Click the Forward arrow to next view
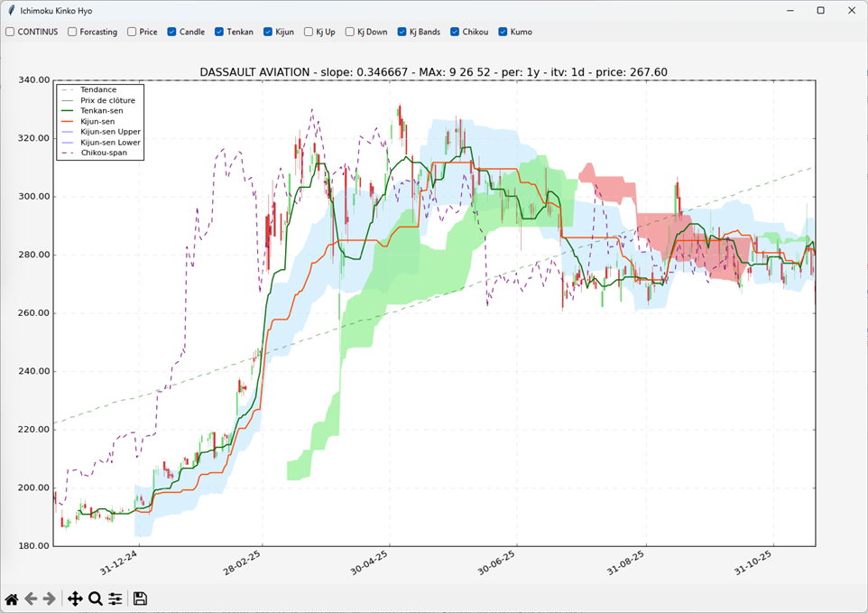The image size is (868, 613). point(50,599)
